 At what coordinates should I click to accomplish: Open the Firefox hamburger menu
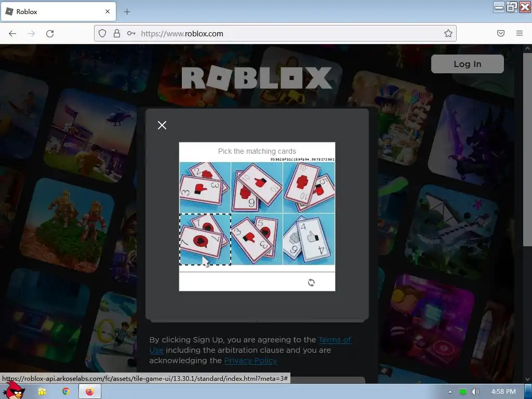click(520, 33)
